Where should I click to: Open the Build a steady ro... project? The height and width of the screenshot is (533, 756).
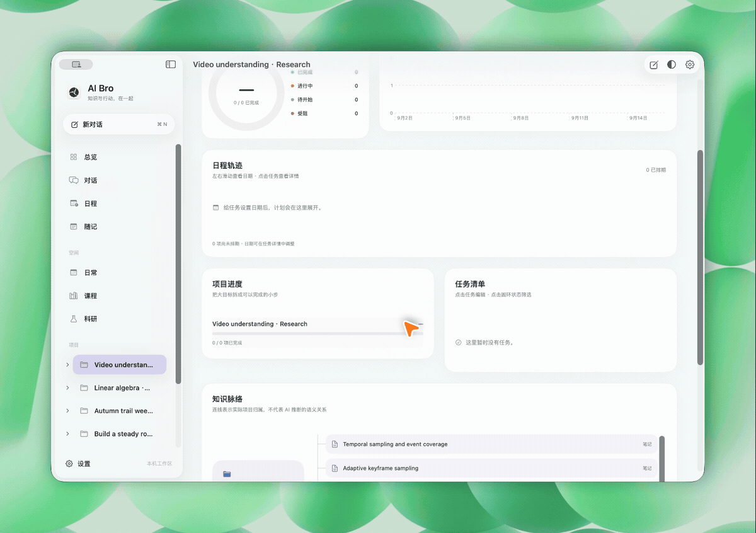coord(120,434)
